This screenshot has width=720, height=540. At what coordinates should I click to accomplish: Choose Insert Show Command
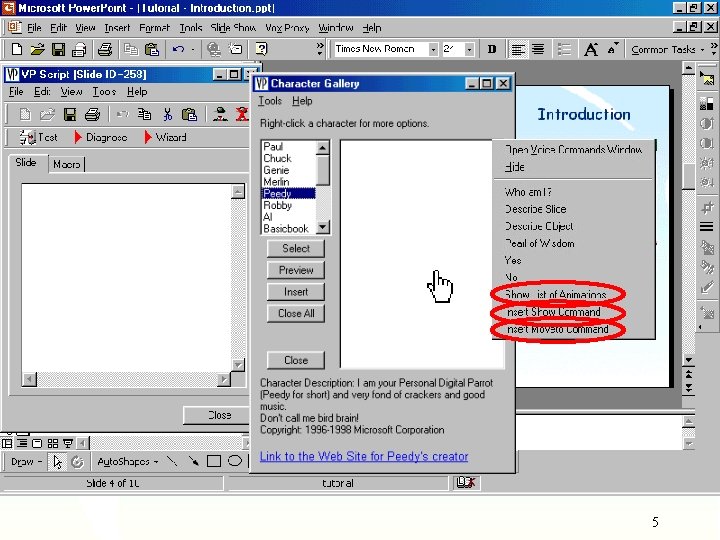(x=573, y=312)
